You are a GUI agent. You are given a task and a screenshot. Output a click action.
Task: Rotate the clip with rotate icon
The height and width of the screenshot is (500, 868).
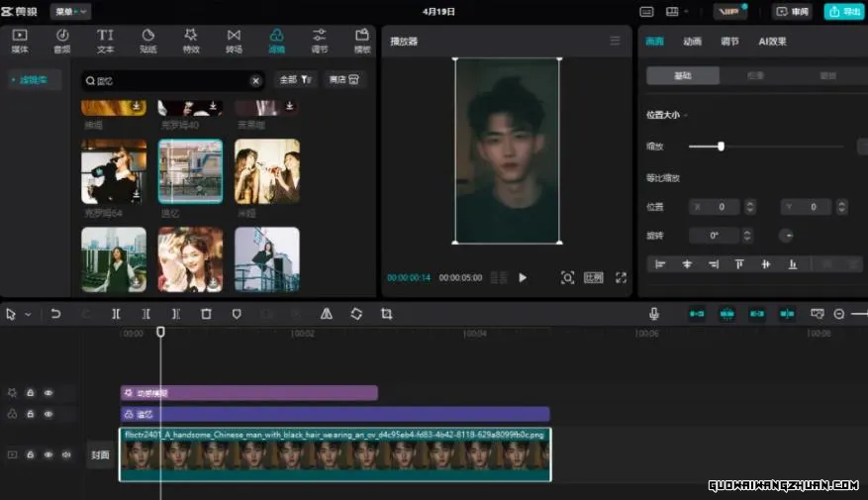point(356,314)
